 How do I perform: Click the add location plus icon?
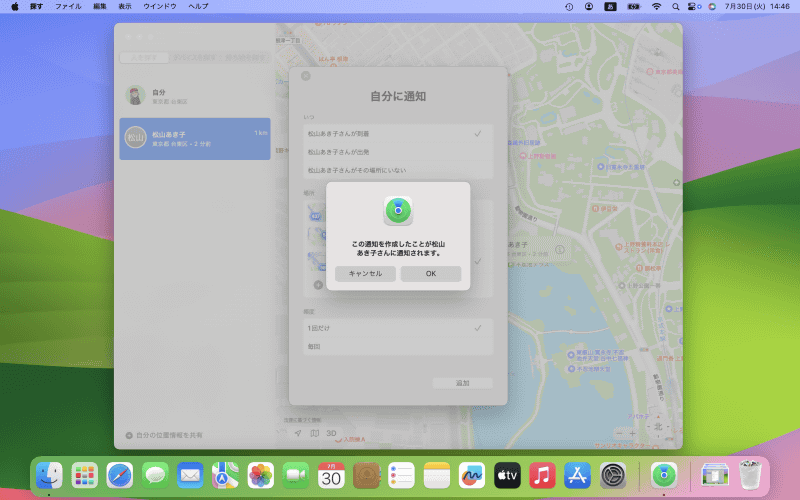(x=318, y=285)
